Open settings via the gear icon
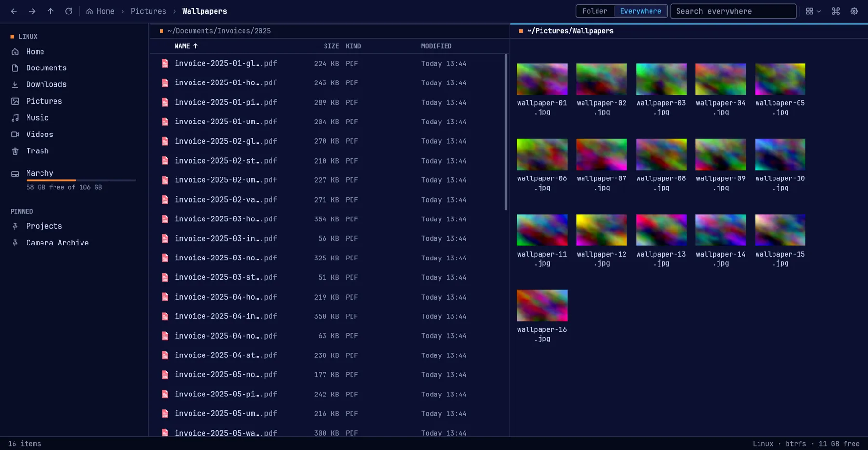Screen dimensions: 868x450 click(x=854, y=11)
